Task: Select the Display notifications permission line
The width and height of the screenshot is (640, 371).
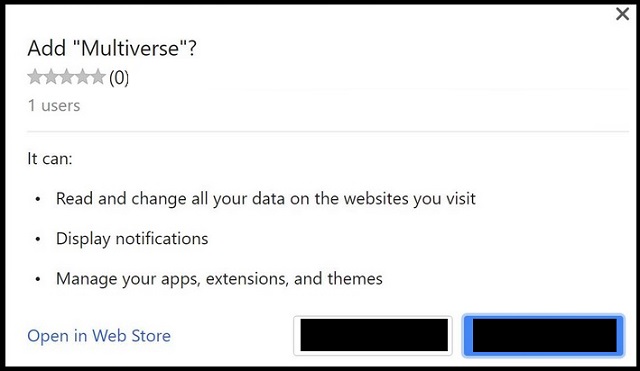Action: click(x=132, y=239)
